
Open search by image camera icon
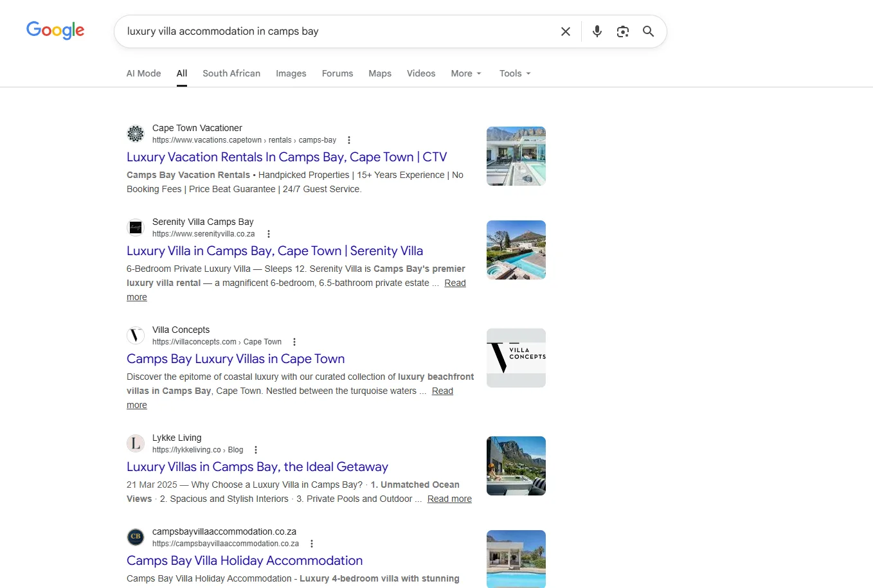[x=623, y=31]
